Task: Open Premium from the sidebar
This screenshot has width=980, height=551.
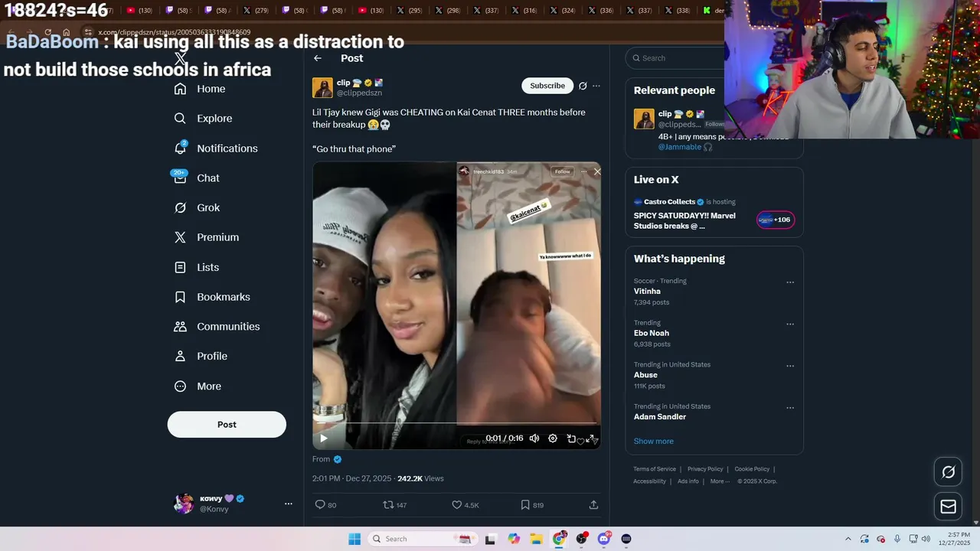Action: point(207,237)
